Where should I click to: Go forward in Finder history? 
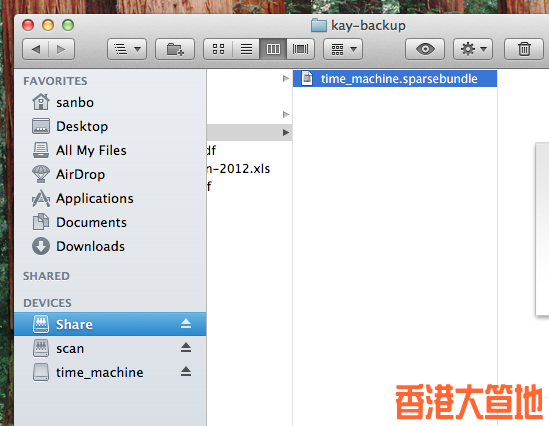[x=62, y=49]
